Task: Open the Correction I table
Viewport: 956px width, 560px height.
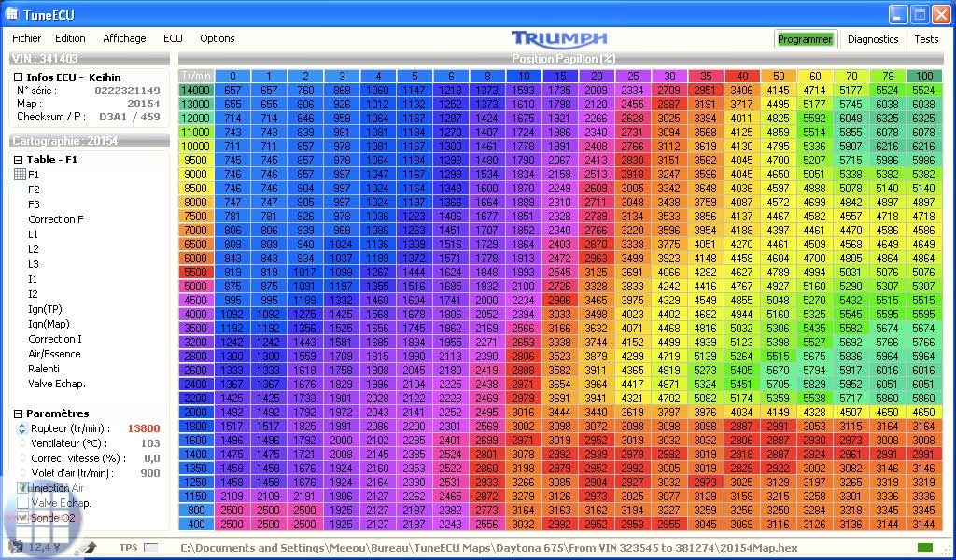Action: pos(55,339)
